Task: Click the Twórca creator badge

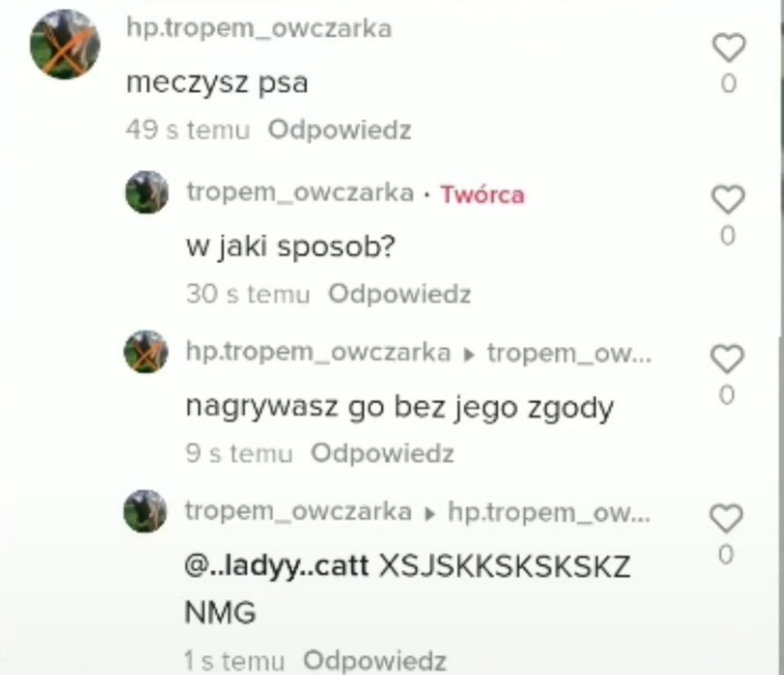Action: pyautogui.click(x=482, y=195)
